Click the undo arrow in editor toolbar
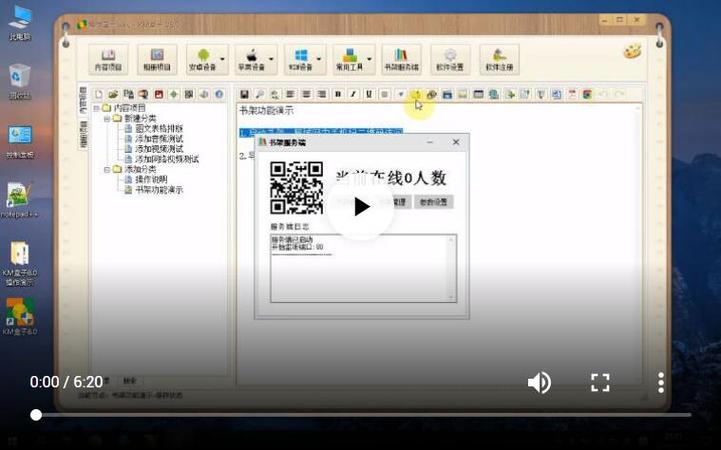 pos(603,94)
